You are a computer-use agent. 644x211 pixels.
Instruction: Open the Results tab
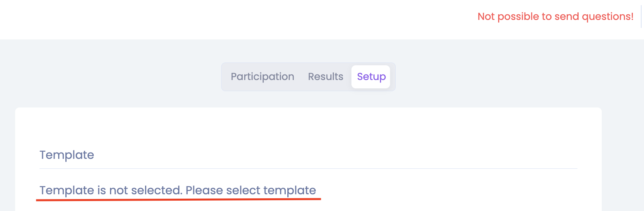click(325, 77)
